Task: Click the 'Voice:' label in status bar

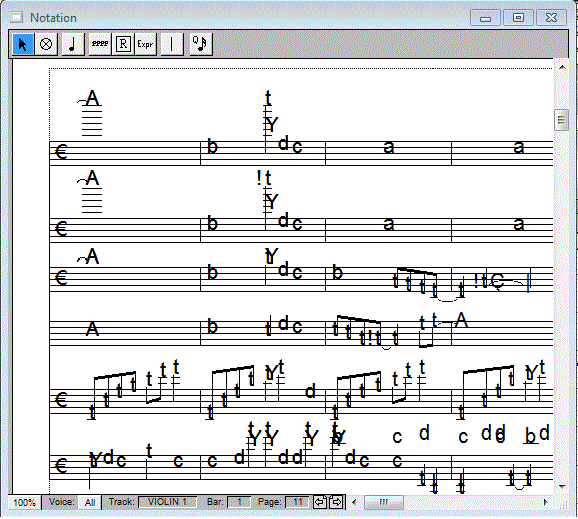Action: pos(62,502)
